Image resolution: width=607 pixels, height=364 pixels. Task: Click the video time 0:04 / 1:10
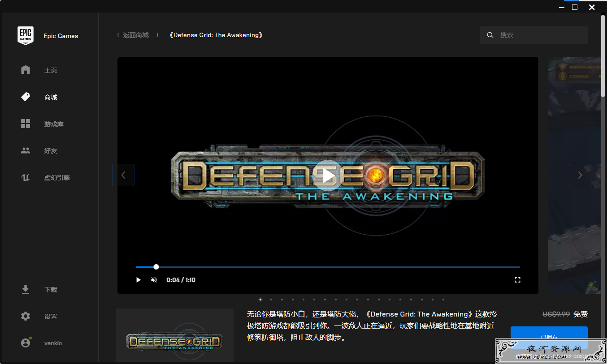pos(181,280)
